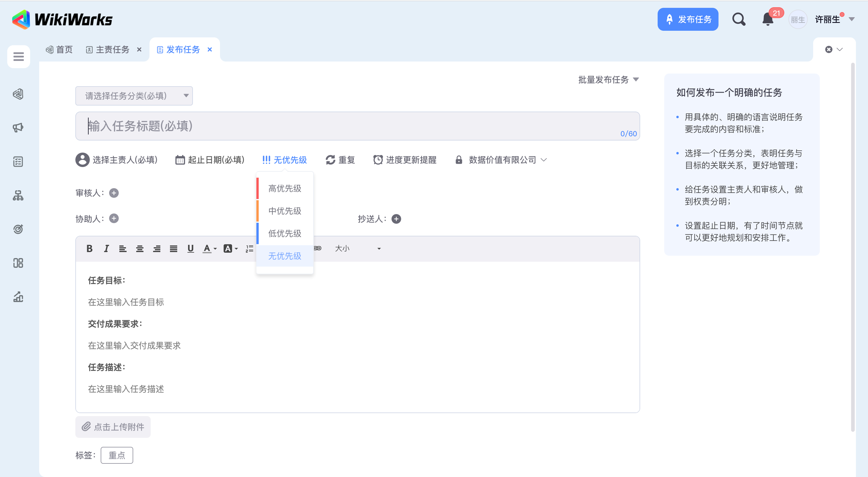Click the Bold formatting icon

(89, 248)
